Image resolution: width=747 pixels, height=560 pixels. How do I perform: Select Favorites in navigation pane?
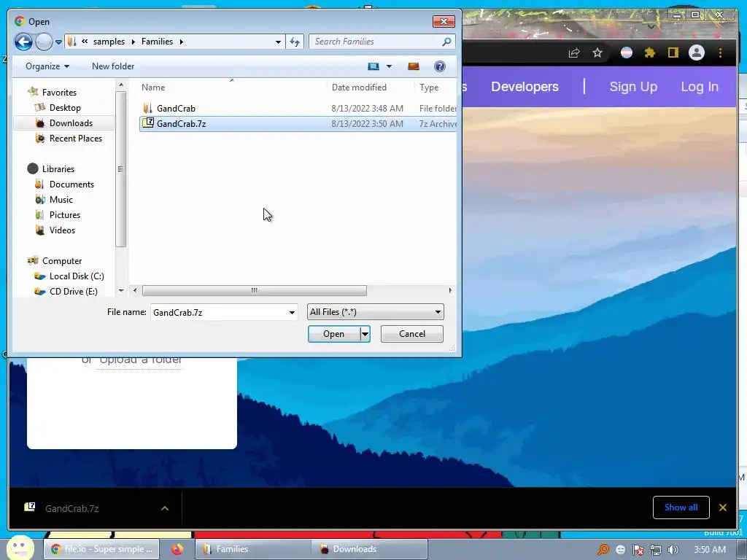pos(59,93)
